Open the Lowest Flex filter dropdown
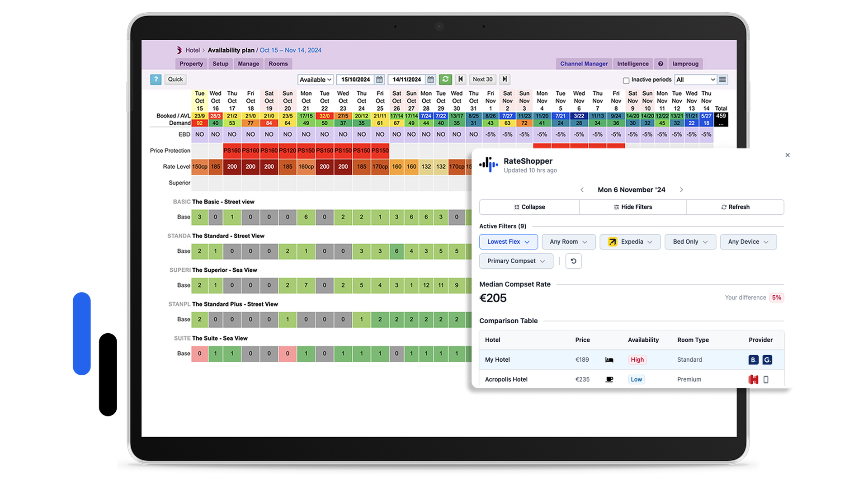This screenshot has width=868, height=496. (x=508, y=242)
